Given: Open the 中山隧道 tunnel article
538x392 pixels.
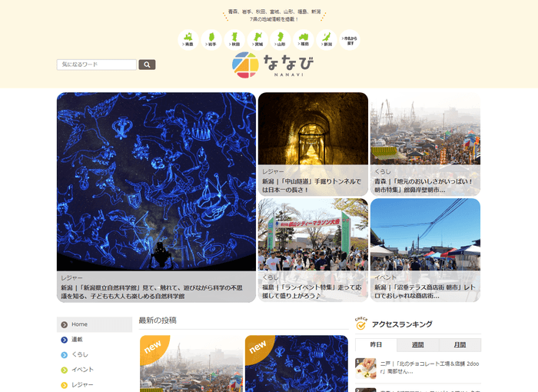Looking at the screenshot, I should point(313,144).
